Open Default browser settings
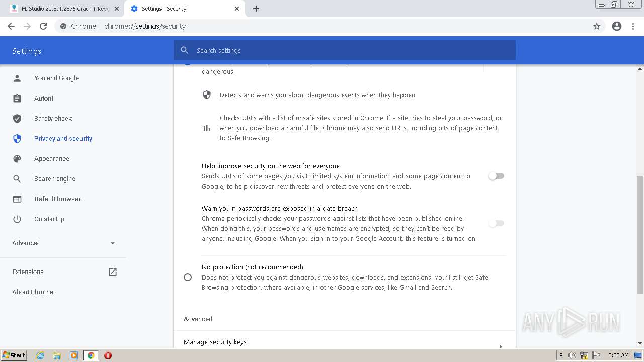The image size is (644, 362). [57, 199]
